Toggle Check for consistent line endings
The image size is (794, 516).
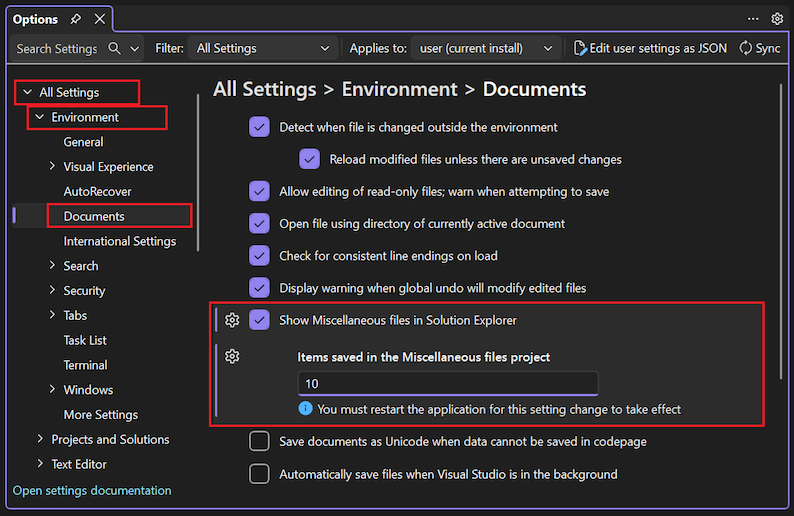[260, 256]
